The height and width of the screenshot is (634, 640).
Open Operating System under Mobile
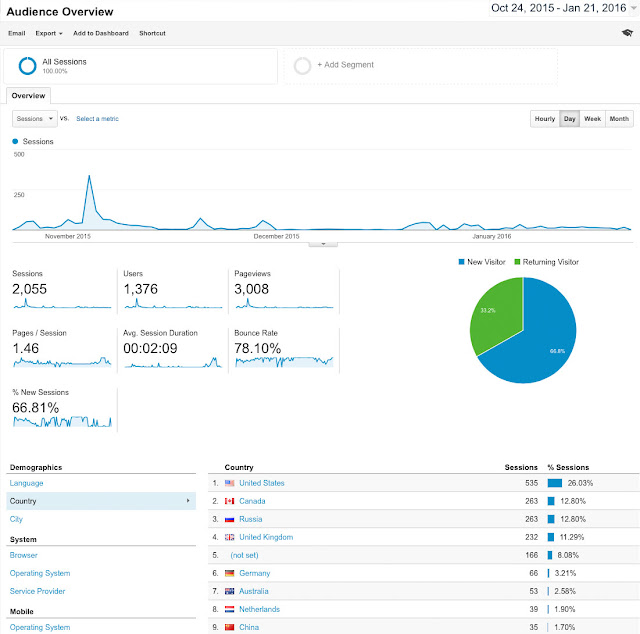[x=40, y=627]
